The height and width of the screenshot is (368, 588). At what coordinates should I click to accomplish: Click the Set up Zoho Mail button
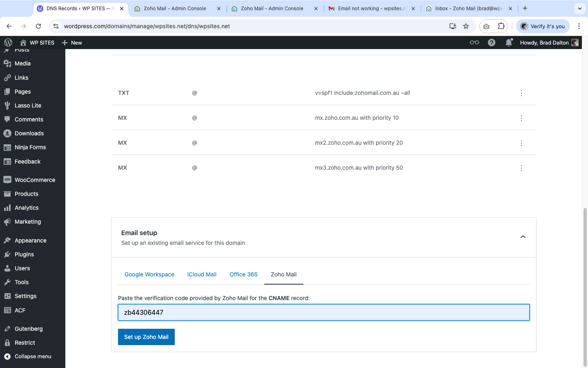[x=146, y=337]
